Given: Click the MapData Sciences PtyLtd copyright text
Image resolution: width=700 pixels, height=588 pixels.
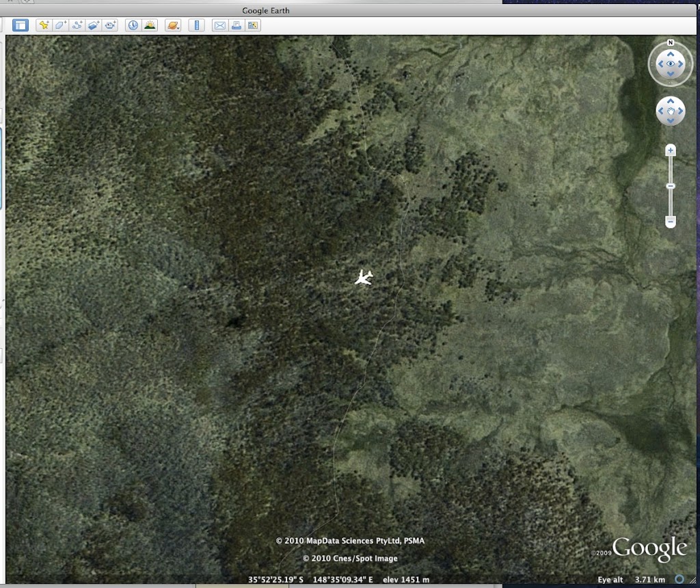Looking at the screenshot, I should click(x=350, y=541).
